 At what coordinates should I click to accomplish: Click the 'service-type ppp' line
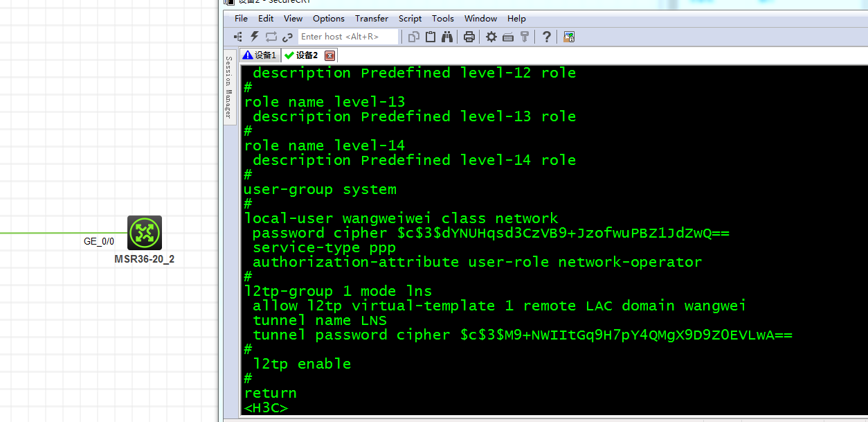[x=324, y=247]
